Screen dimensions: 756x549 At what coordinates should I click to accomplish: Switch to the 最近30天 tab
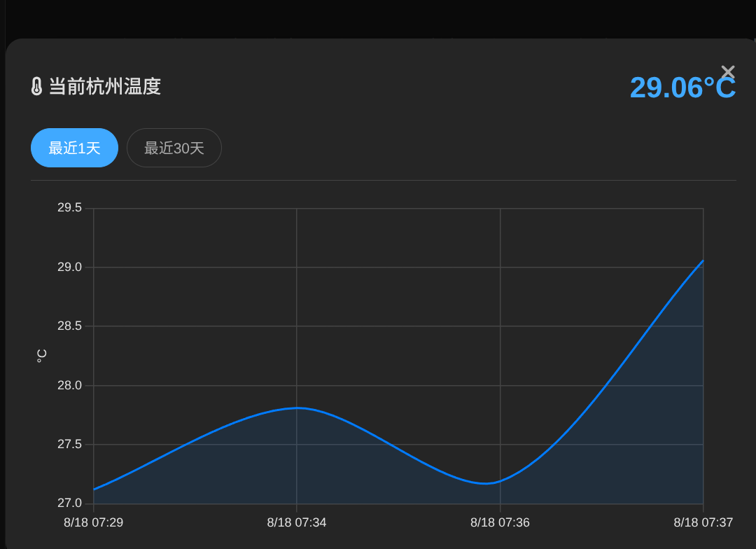174,148
